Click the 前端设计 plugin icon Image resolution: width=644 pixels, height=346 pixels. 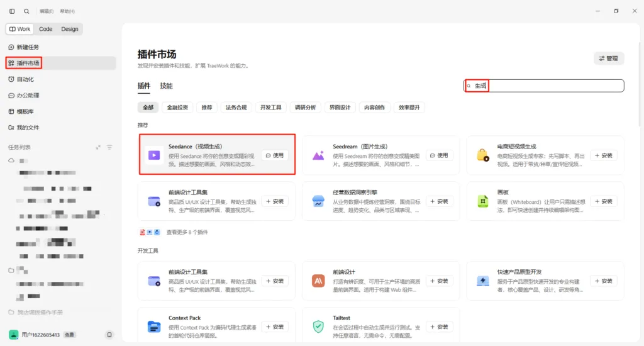tap(318, 281)
